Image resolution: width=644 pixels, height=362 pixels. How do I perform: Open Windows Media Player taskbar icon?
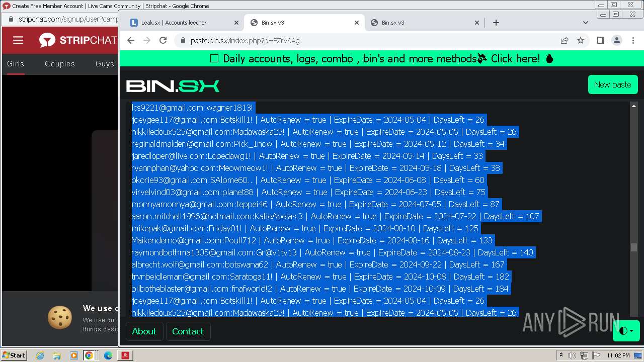[73, 355]
